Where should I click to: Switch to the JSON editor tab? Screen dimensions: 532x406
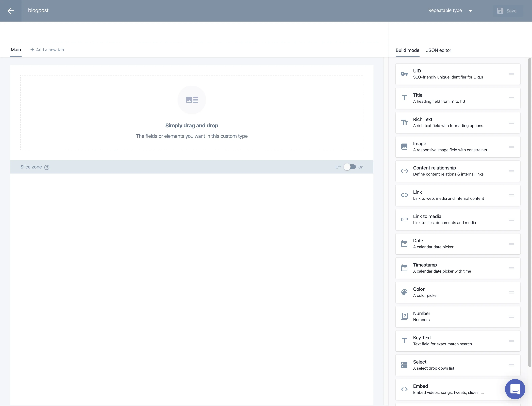tap(438, 50)
